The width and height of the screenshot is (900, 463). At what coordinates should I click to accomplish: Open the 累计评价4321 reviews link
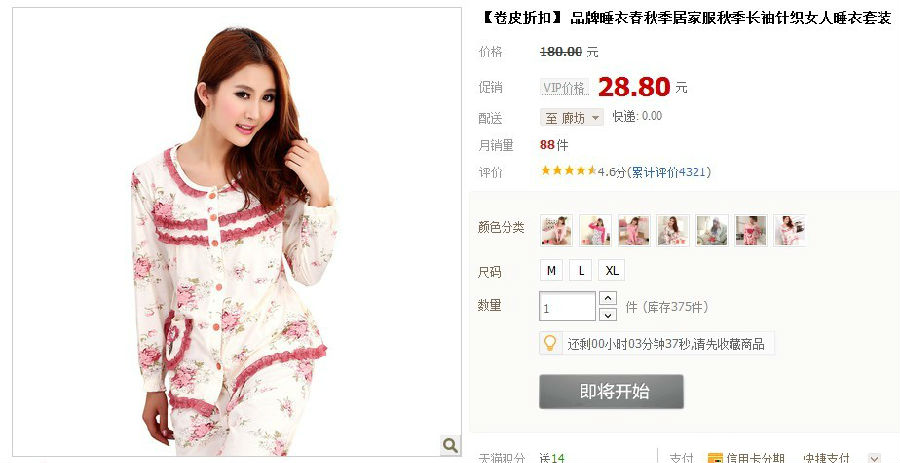click(x=669, y=172)
